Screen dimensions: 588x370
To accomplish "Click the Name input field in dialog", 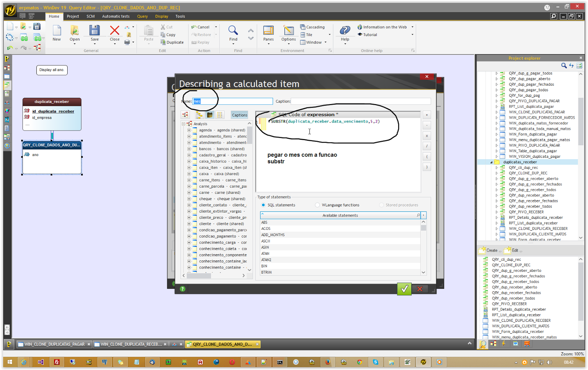I will [233, 101].
